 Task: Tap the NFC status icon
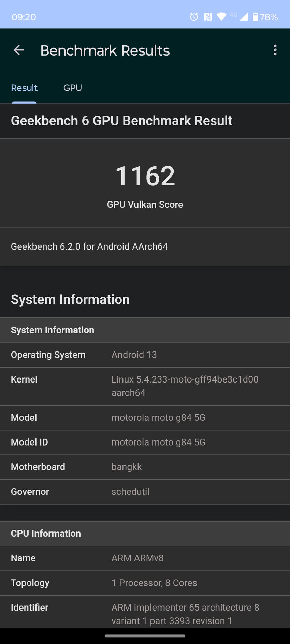point(208,17)
